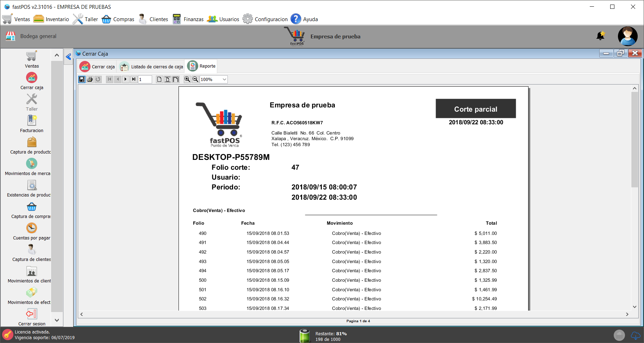Open the Cerrar caja tab
This screenshot has height=343, width=644.
98,67
